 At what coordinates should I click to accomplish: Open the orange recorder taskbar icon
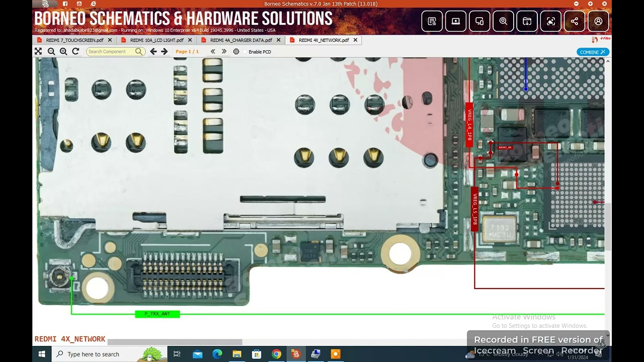[x=335, y=354]
